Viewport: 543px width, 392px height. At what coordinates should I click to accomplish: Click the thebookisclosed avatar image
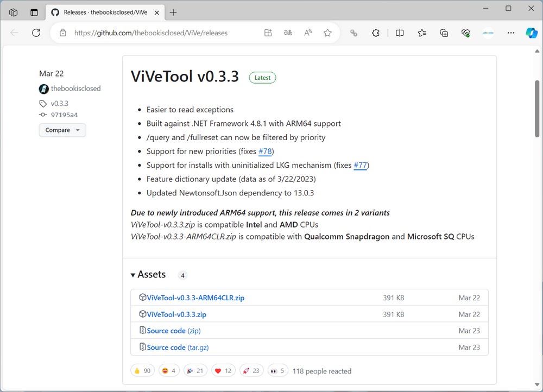coord(43,89)
